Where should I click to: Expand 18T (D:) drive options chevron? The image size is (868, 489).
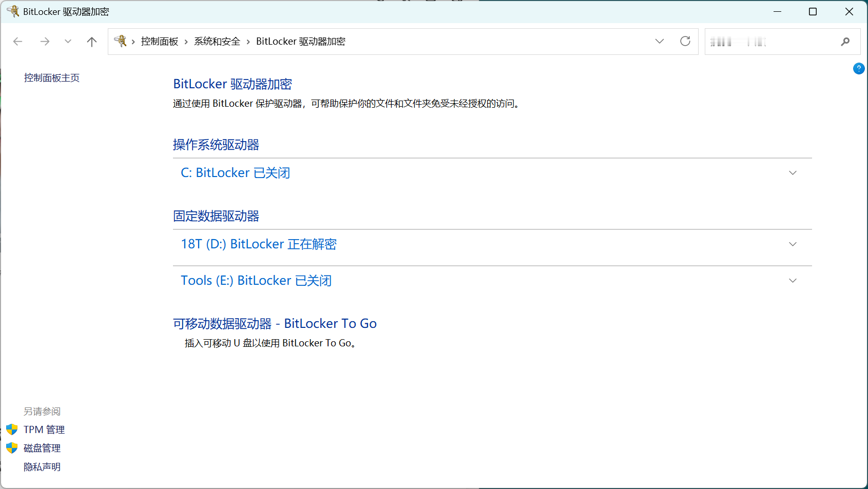point(793,244)
